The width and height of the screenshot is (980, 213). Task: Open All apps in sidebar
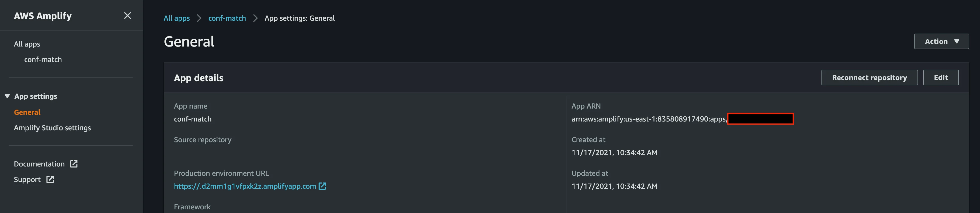click(27, 44)
